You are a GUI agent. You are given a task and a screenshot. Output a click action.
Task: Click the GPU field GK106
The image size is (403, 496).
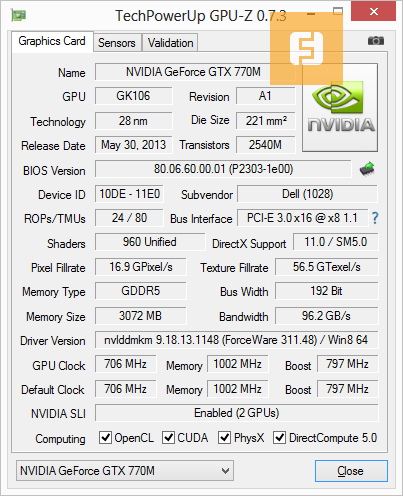[133, 96]
